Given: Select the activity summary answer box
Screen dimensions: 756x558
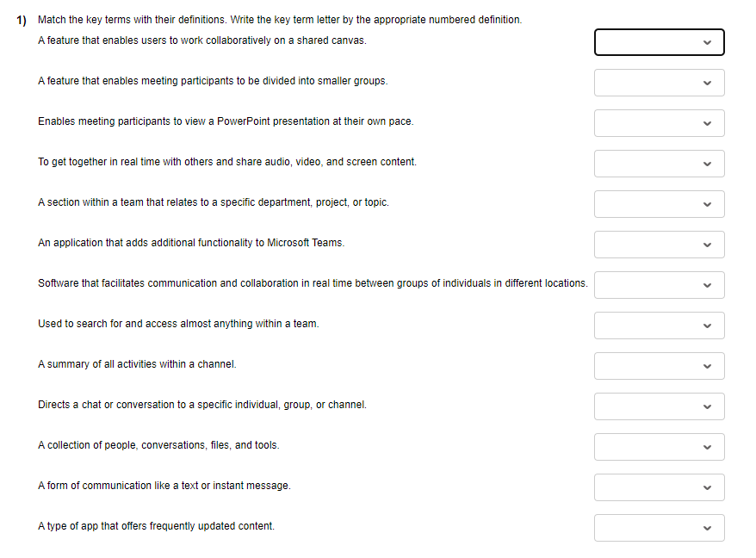Looking at the screenshot, I should tap(659, 365).
